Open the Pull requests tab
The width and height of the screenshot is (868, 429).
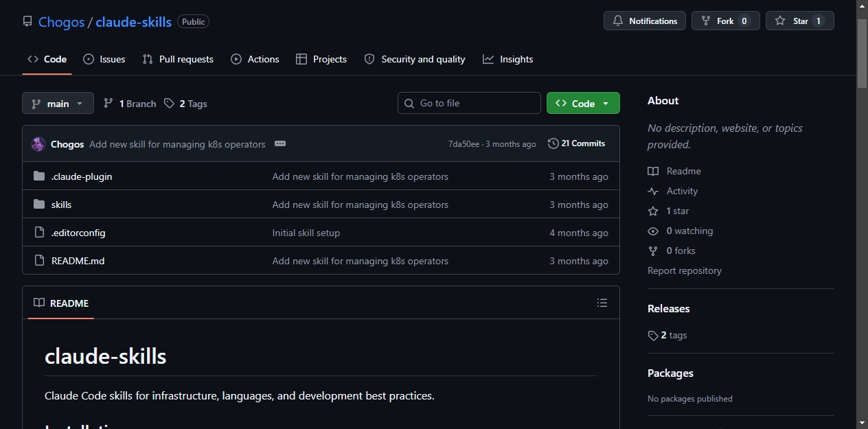pos(178,59)
